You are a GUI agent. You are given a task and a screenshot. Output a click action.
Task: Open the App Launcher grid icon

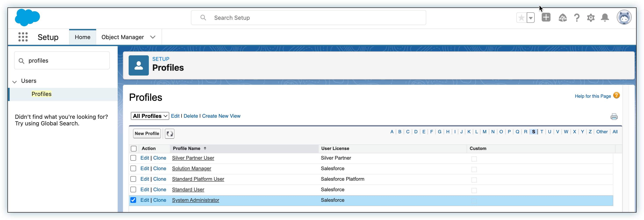pyautogui.click(x=23, y=37)
